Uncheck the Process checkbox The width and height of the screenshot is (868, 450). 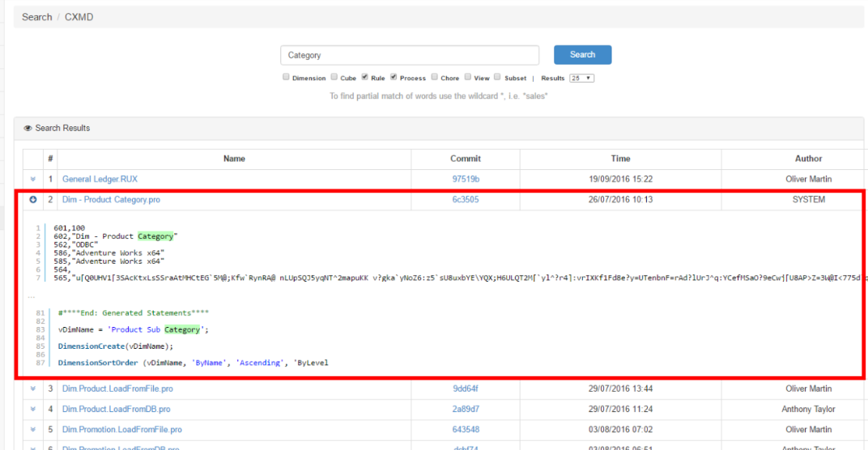394,77
